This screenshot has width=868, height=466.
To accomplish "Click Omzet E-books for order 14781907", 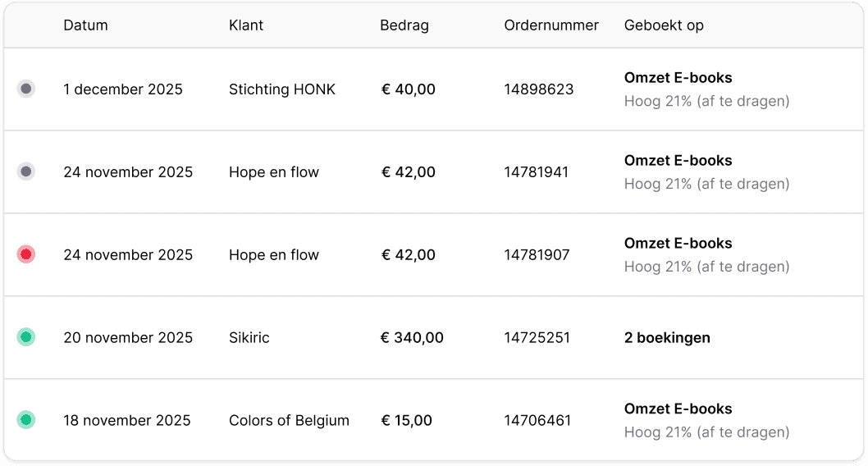I will coord(678,243).
